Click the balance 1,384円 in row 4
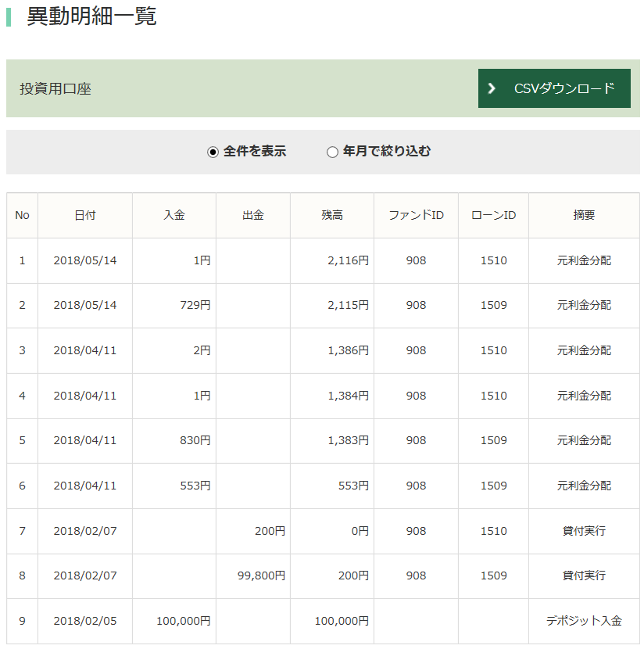The image size is (644, 649). click(x=348, y=396)
